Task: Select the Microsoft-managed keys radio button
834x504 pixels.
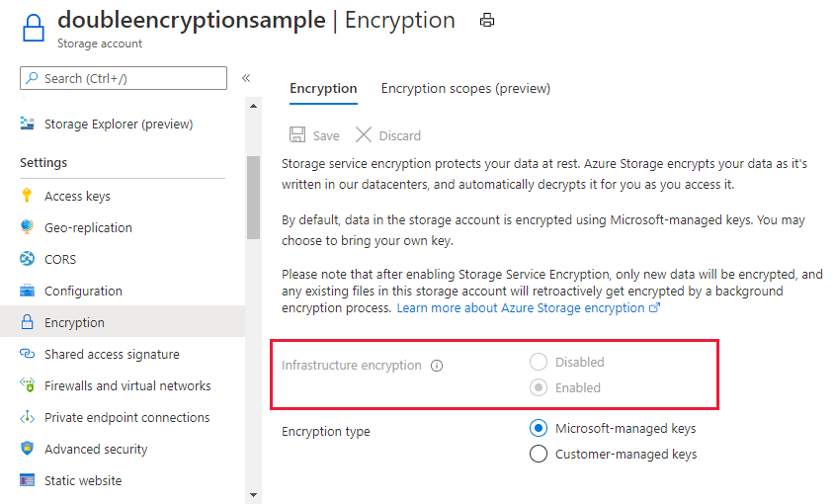Action: coord(539,428)
